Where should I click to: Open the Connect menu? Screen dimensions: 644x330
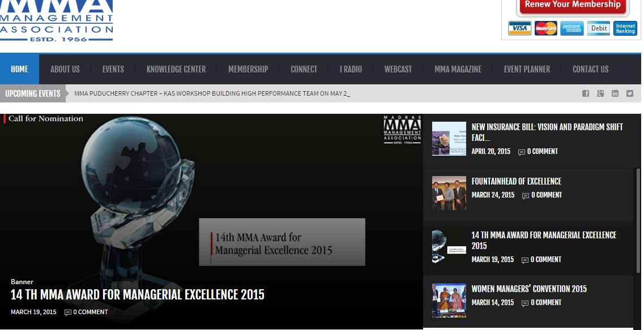(x=304, y=69)
